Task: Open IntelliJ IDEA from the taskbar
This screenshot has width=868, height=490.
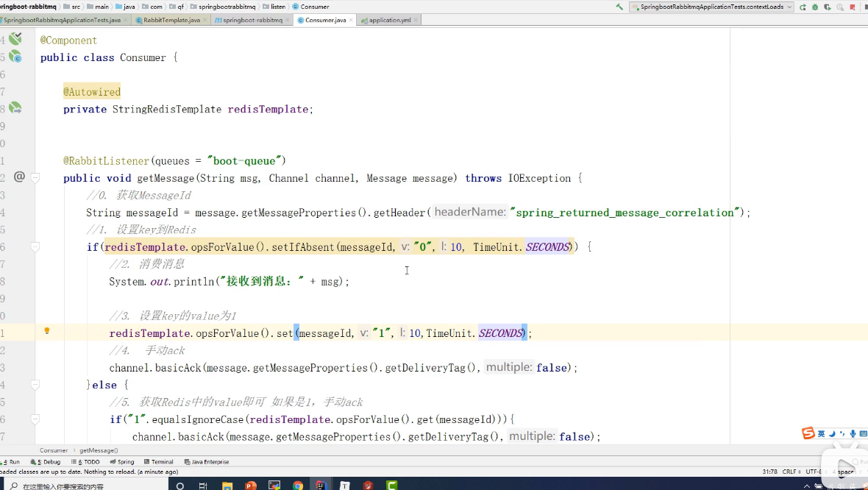Action: [x=321, y=485]
